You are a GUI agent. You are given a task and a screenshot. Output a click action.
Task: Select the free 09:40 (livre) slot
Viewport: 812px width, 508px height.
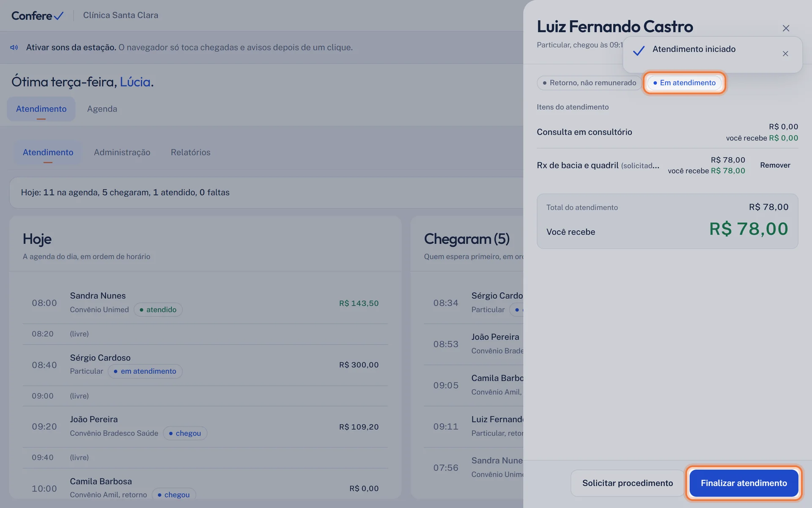point(205,458)
